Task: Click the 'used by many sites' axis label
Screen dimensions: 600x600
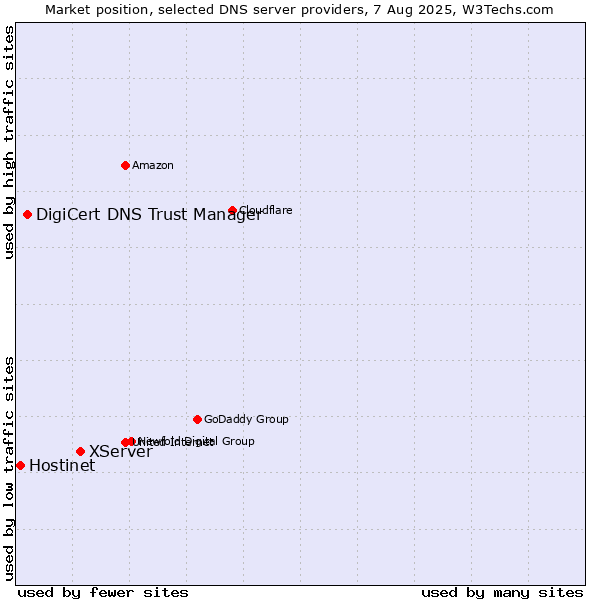Action: [502, 593]
